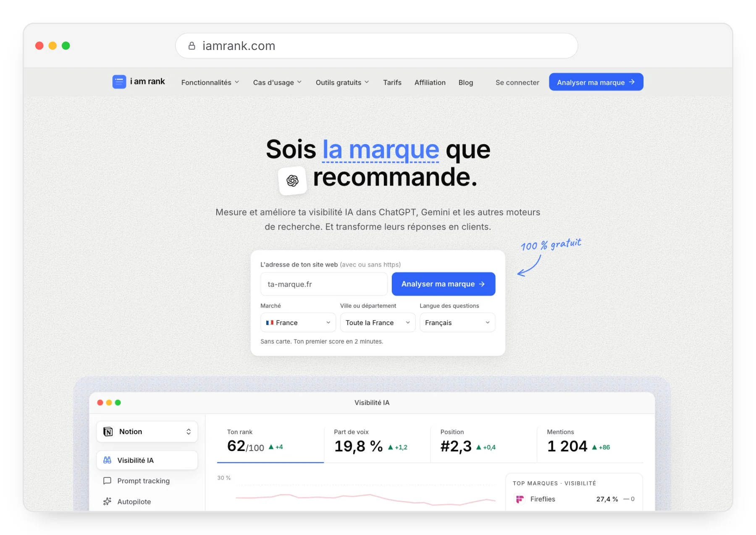Open the Blog link
This screenshot has height=535, width=756.
coord(466,82)
